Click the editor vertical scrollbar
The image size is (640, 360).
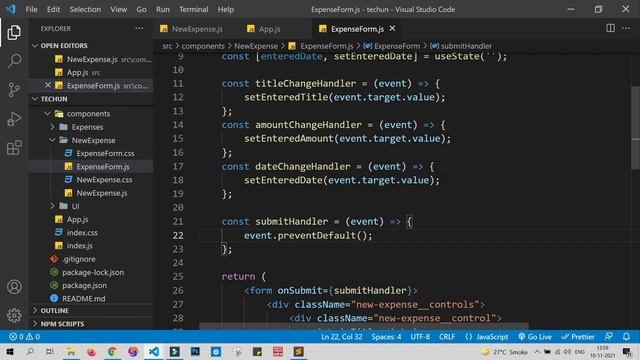636,127
